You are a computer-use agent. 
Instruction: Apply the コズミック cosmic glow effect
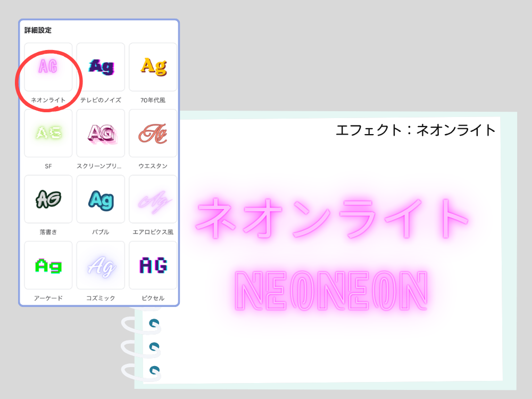tap(101, 264)
